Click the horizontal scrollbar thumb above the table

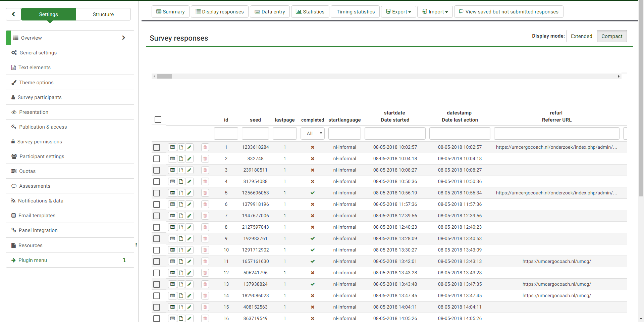coord(165,77)
